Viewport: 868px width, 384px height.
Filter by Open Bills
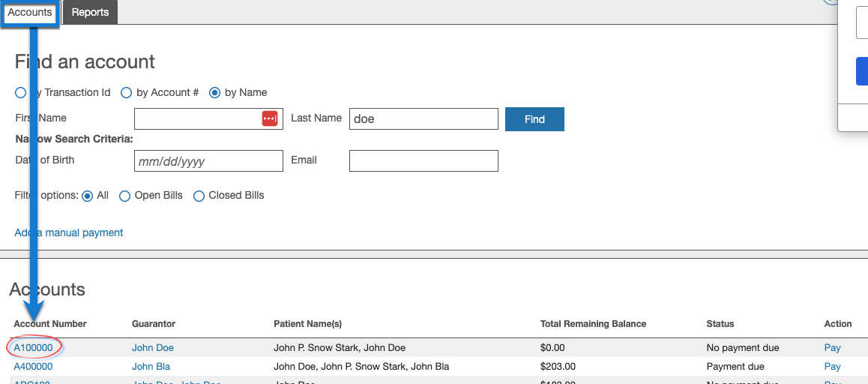click(125, 196)
